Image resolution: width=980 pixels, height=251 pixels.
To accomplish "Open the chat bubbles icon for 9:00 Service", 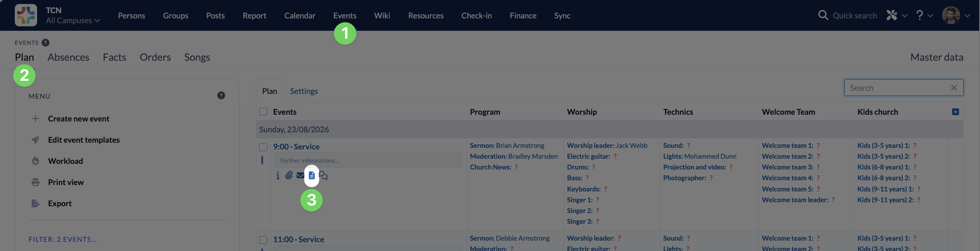I will tap(323, 175).
